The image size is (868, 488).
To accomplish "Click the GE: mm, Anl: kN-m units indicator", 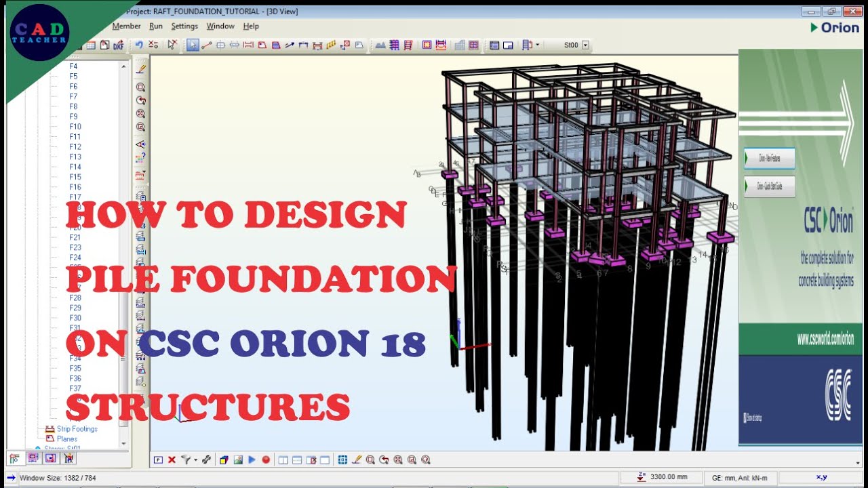I will 739,477.
